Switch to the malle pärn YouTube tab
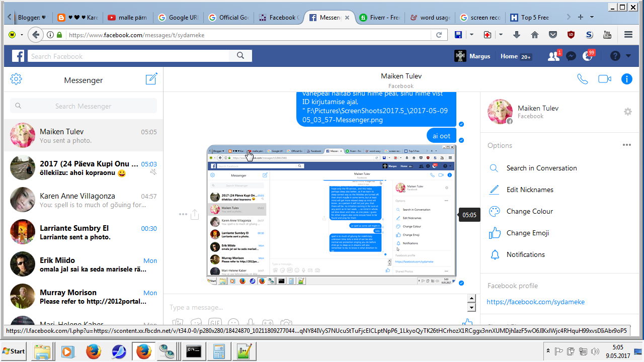Screen dimensions: 644x362 coord(127,17)
